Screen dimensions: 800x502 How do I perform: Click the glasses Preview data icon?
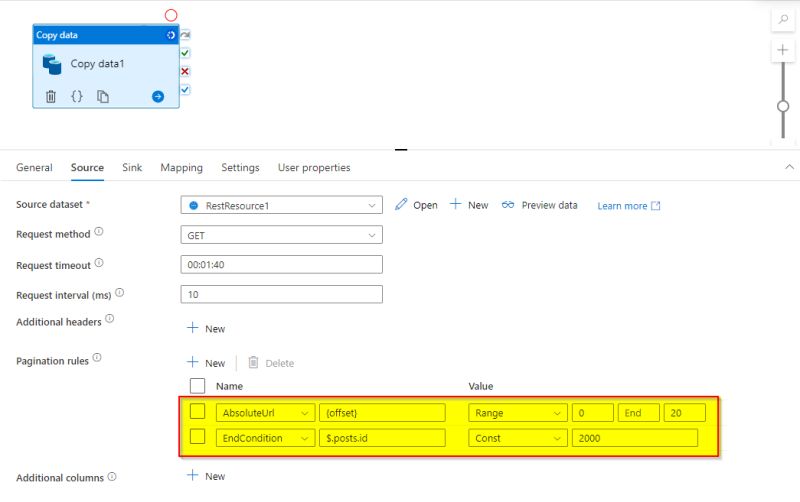(508, 205)
